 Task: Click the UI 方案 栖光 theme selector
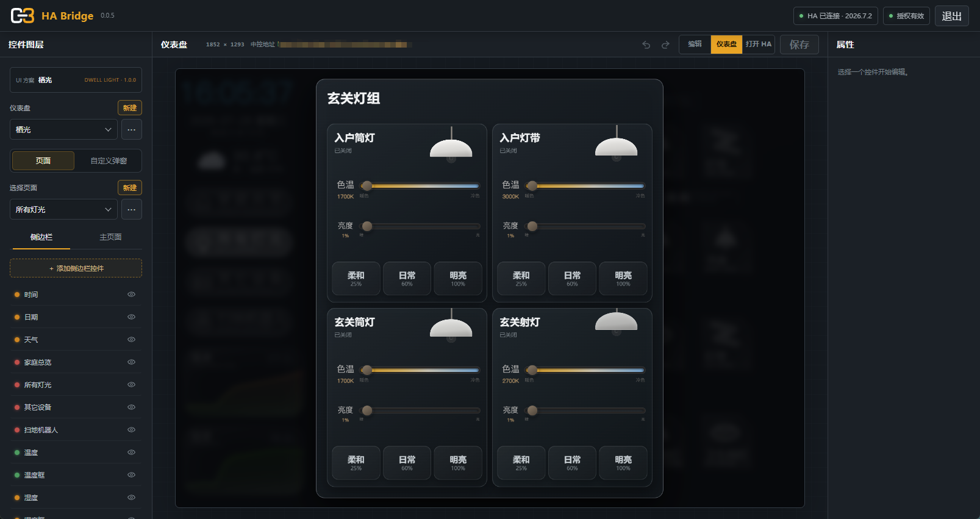(x=76, y=80)
